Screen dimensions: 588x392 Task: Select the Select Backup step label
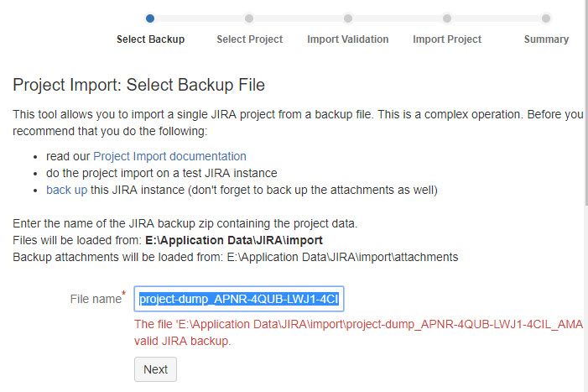pos(150,39)
